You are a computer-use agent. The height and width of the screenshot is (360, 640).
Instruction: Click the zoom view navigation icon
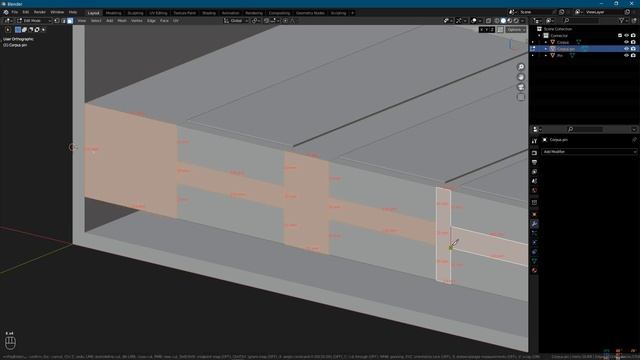521,67
